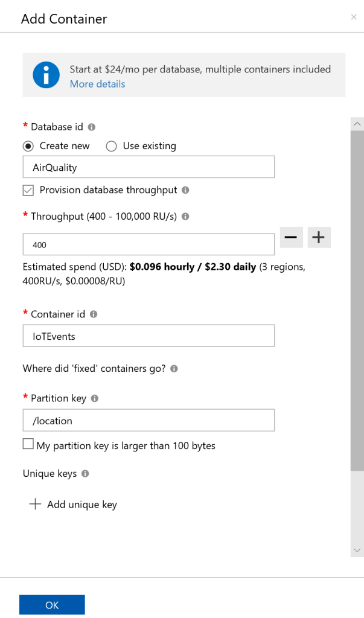
Task: Click info icon next to Partition key
Action: click(x=95, y=399)
